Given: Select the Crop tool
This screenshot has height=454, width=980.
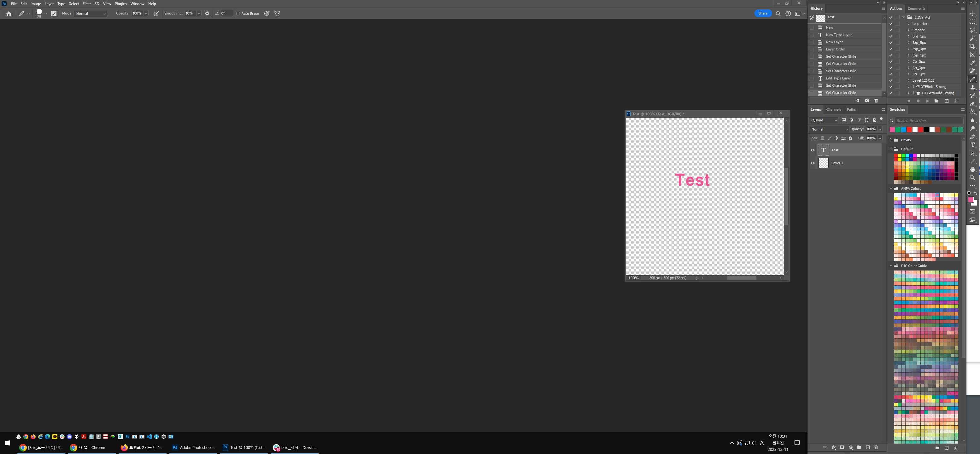Looking at the screenshot, I should pos(973,46).
